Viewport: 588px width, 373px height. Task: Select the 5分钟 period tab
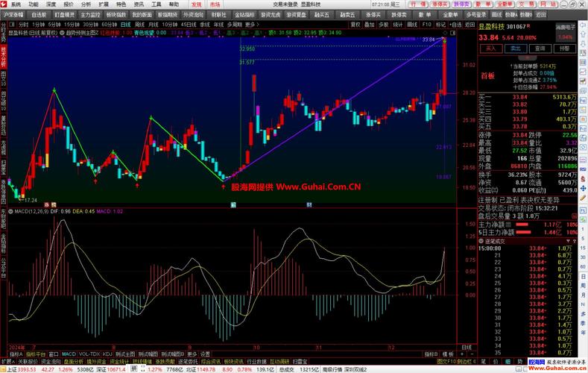[x=57, y=24]
